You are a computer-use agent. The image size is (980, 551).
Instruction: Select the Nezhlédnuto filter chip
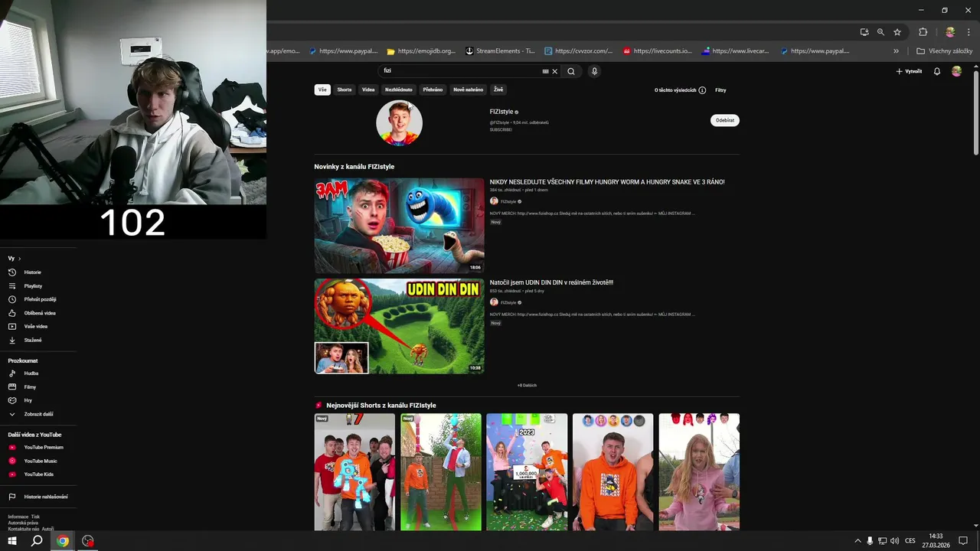pos(398,90)
